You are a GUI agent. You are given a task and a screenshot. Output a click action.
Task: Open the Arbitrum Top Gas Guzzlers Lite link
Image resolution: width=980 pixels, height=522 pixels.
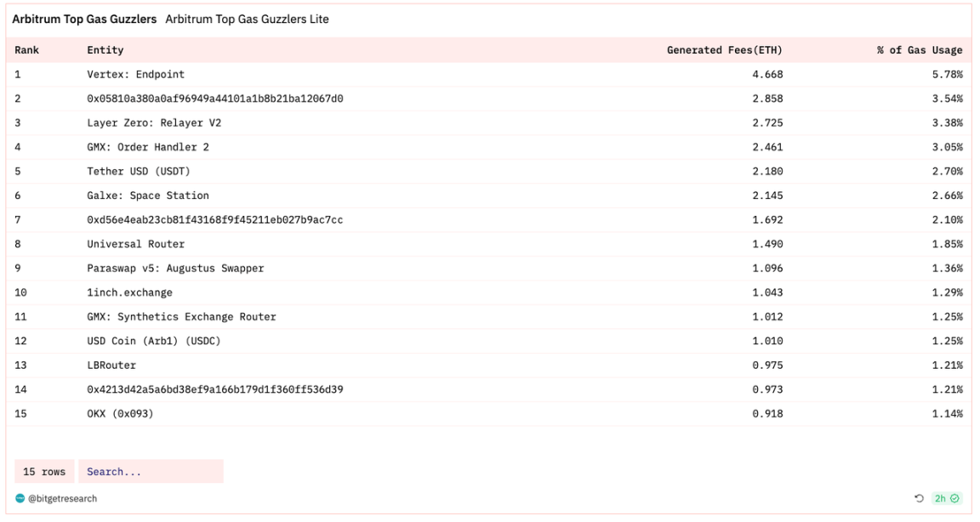pos(247,20)
